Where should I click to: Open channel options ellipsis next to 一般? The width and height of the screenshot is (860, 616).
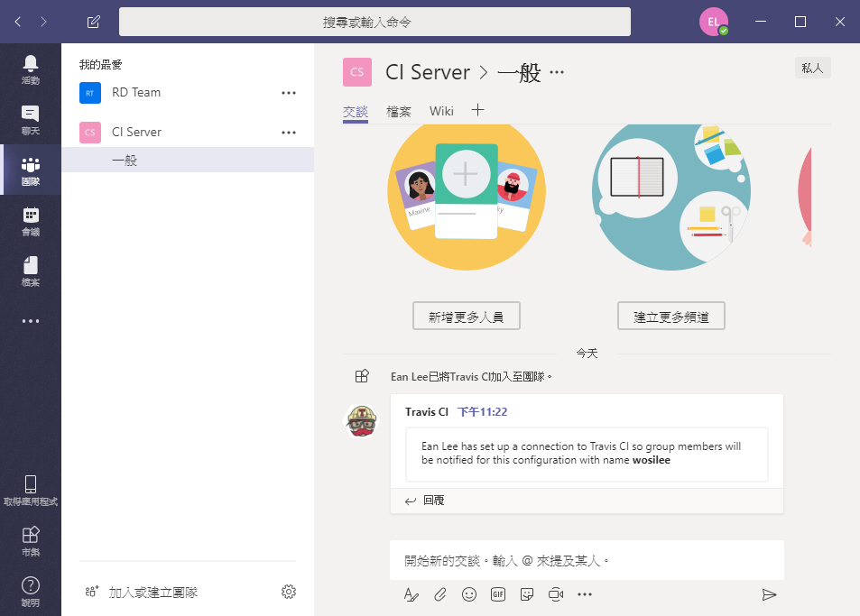pyautogui.click(x=557, y=72)
